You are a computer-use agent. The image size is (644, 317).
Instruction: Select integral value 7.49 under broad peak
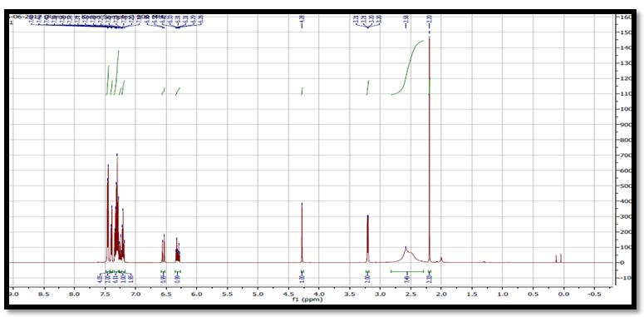407,279
